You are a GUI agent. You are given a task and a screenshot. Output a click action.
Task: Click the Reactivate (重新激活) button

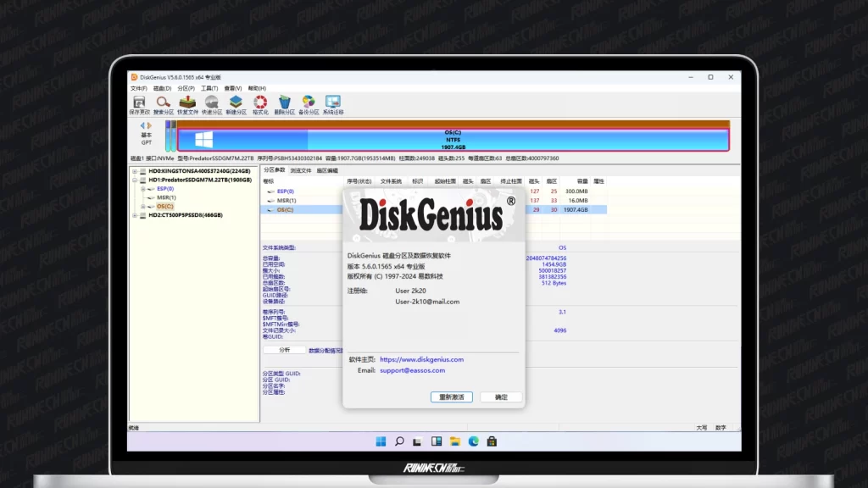(x=452, y=396)
